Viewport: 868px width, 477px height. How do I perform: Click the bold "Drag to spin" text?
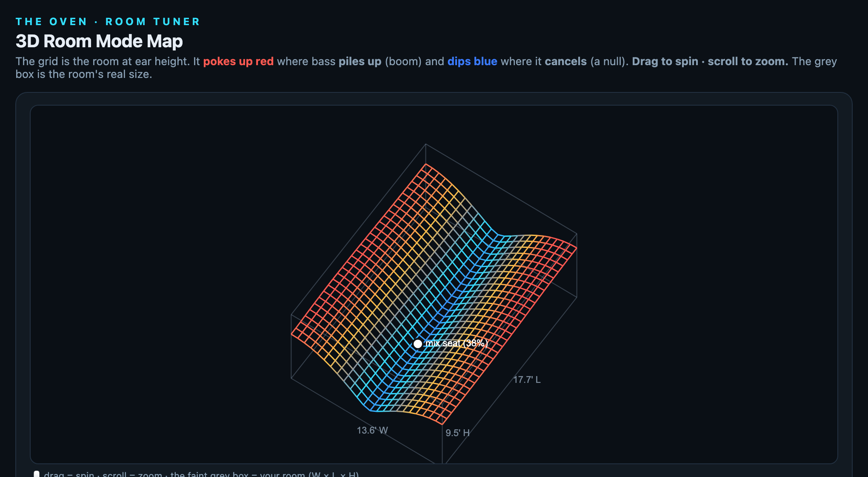(665, 61)
